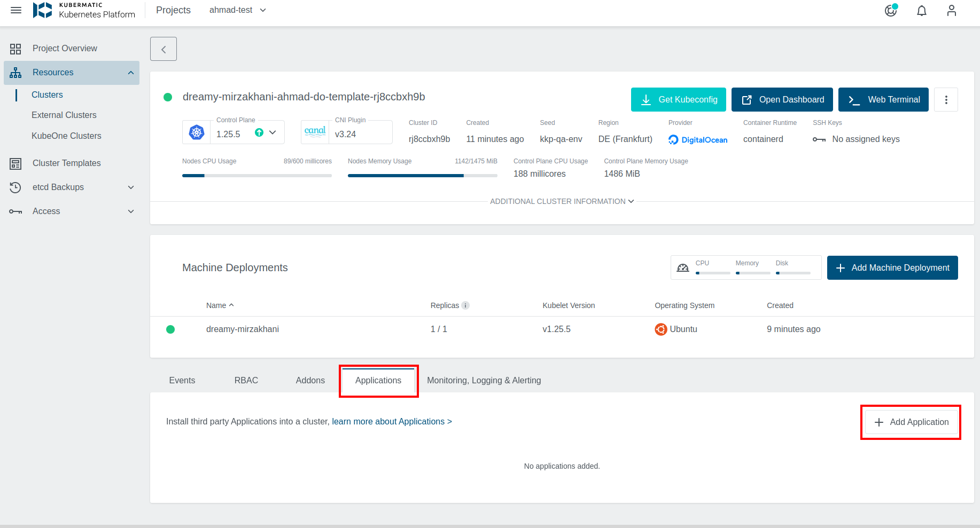Expand the etcd Backups sidebar section
Screen dimensions: 980x528
[130, 187]
